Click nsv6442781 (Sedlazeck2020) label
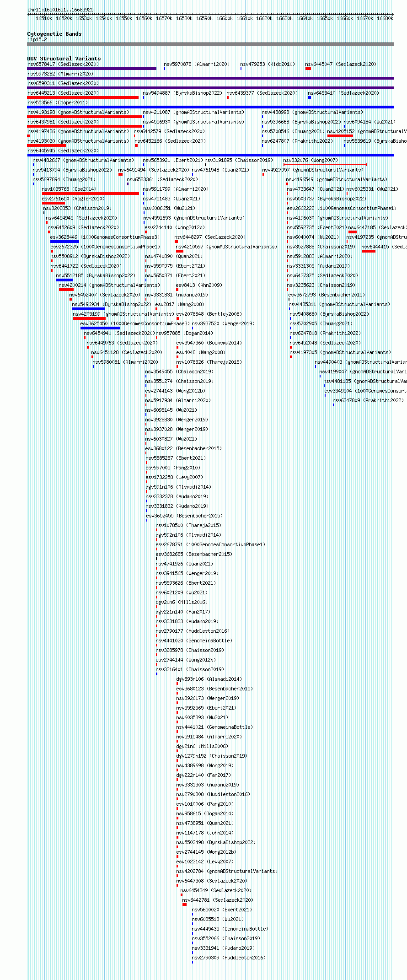This screenshot has width=407, height=980. [x=218, y=900]
